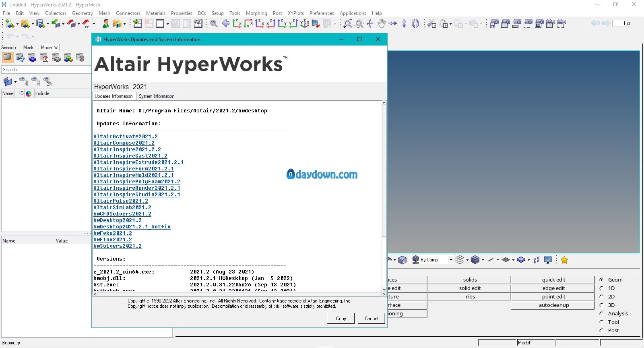Screen dimensions: 644x348
Task: Click the color wheel column header
Action: pos(29,93)
